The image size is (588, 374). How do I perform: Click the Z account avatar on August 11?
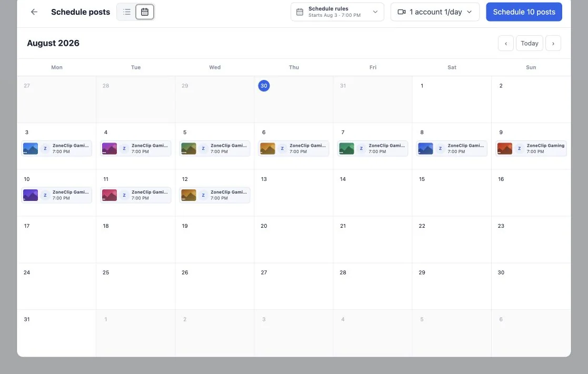(124, 195)
